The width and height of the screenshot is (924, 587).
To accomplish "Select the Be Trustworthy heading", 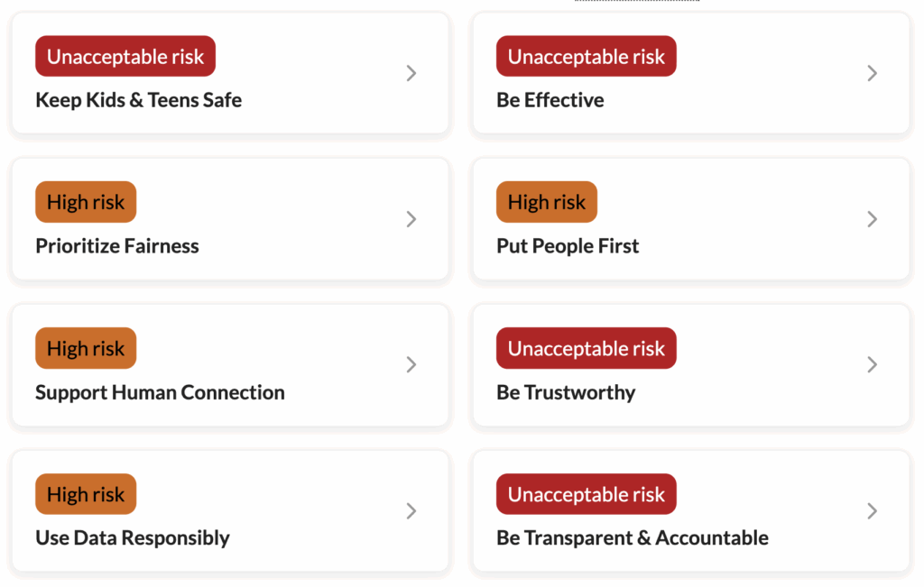I will 566,392.
